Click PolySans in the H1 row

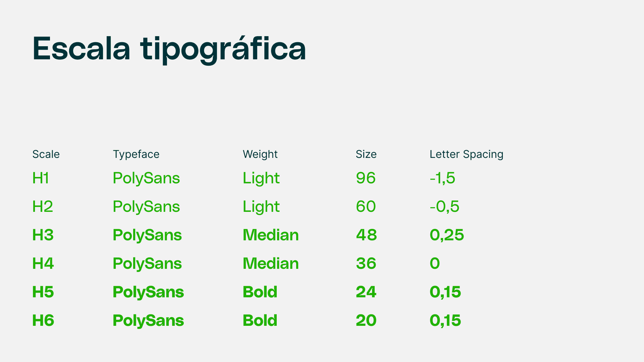[x=146, y=178]
